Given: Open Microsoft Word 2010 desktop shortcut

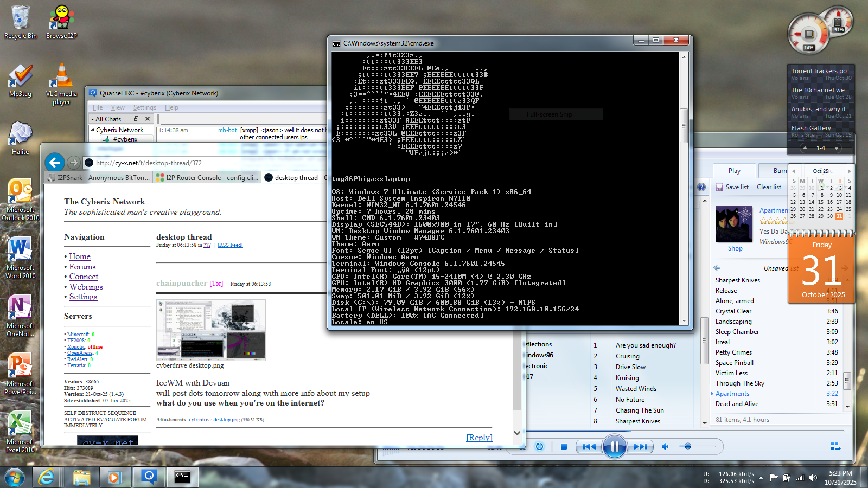Looking at the screenshot, I should coord(21,258).
